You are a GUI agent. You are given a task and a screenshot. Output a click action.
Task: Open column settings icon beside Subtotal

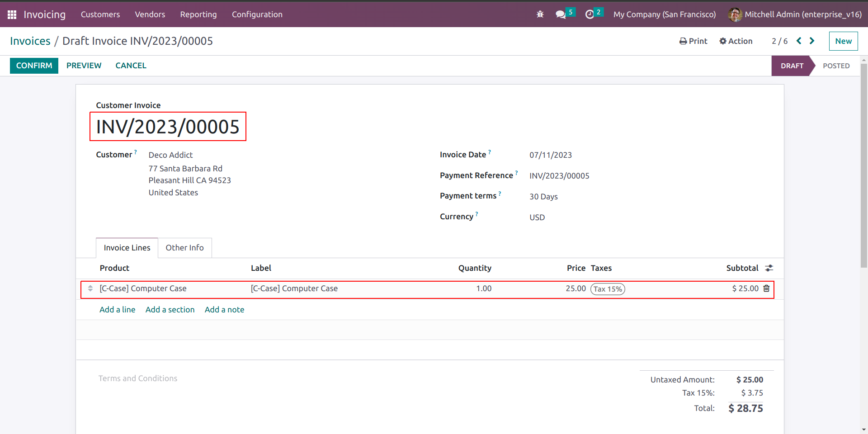coord(769,268)
